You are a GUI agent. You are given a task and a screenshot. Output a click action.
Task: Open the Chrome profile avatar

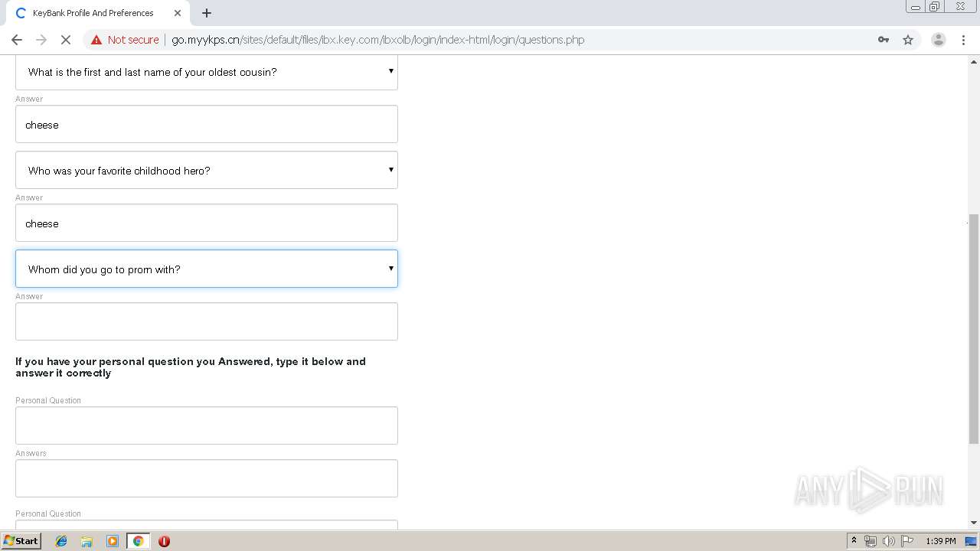pyautogui.click(x=938, y=40)
